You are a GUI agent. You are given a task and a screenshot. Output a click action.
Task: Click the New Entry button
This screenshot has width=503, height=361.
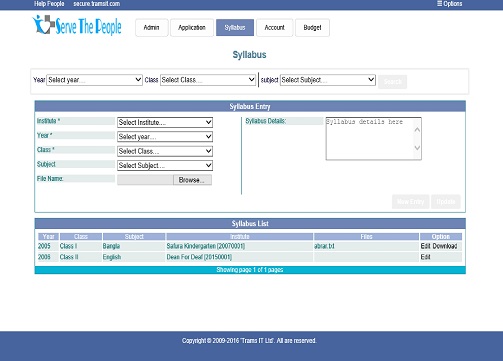(x=410, y=202)
